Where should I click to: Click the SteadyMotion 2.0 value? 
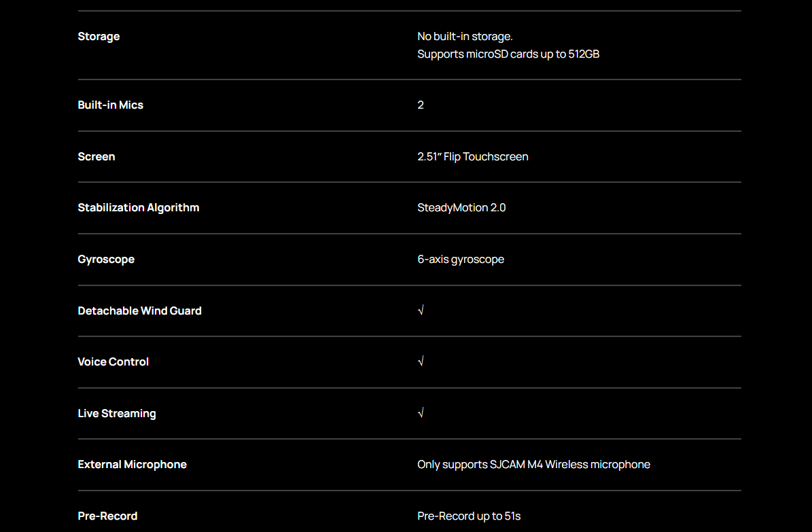pos(461,208)
